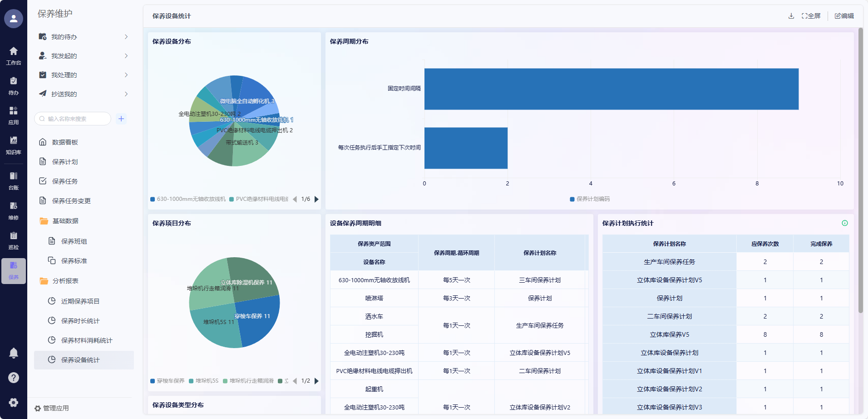868x419 pixels.
Task: Toggle 保养计划编码 legend in bar chart
Action: pos(590,199)
